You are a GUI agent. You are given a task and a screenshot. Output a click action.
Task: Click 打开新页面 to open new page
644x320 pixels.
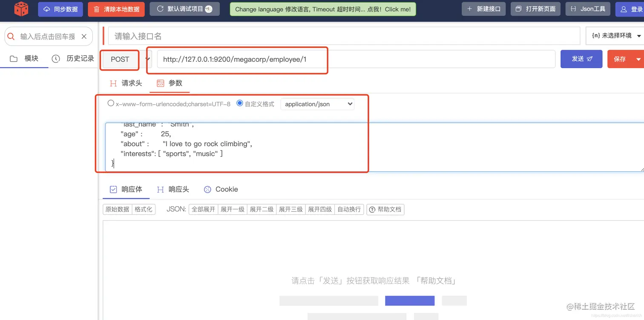click(535, 9)
